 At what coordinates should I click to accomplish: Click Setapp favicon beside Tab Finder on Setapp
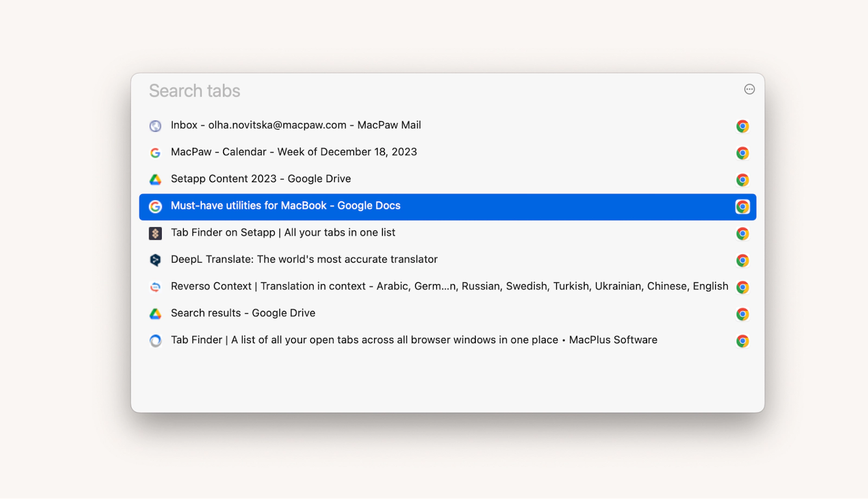[155, 233]
